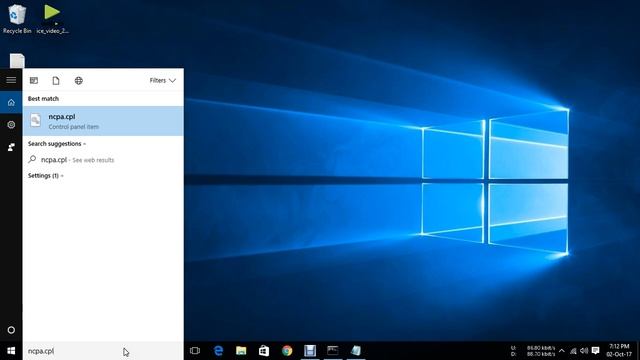Open File Explorer from the taskbar

pos(241,351)
